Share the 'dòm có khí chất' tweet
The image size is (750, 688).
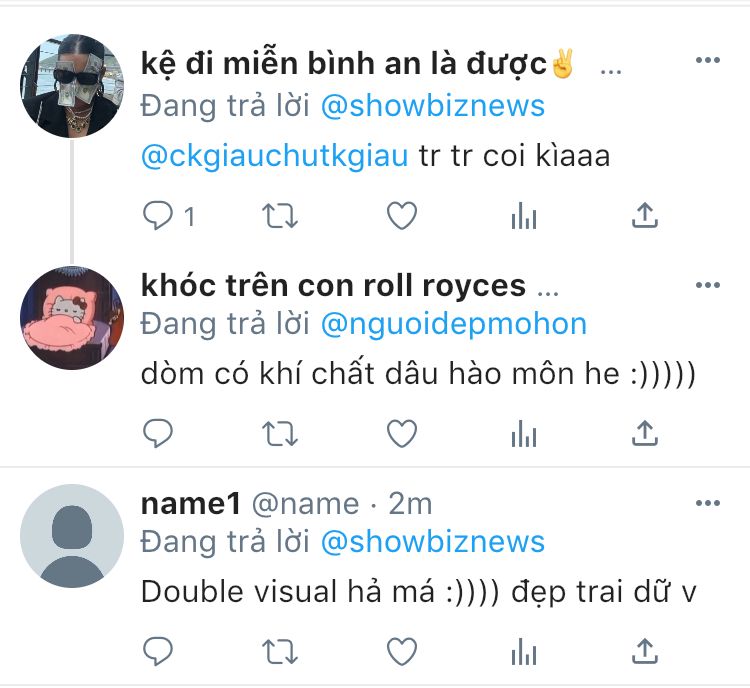645,433
